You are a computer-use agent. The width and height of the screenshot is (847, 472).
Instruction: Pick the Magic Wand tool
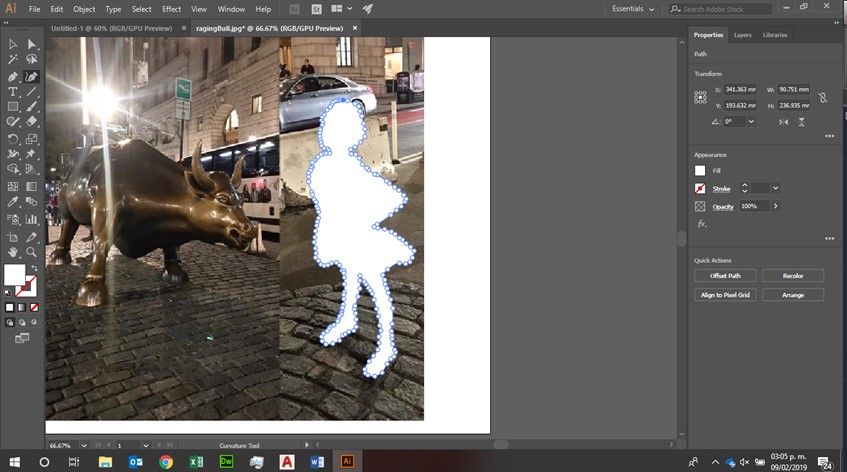[13, 60]
